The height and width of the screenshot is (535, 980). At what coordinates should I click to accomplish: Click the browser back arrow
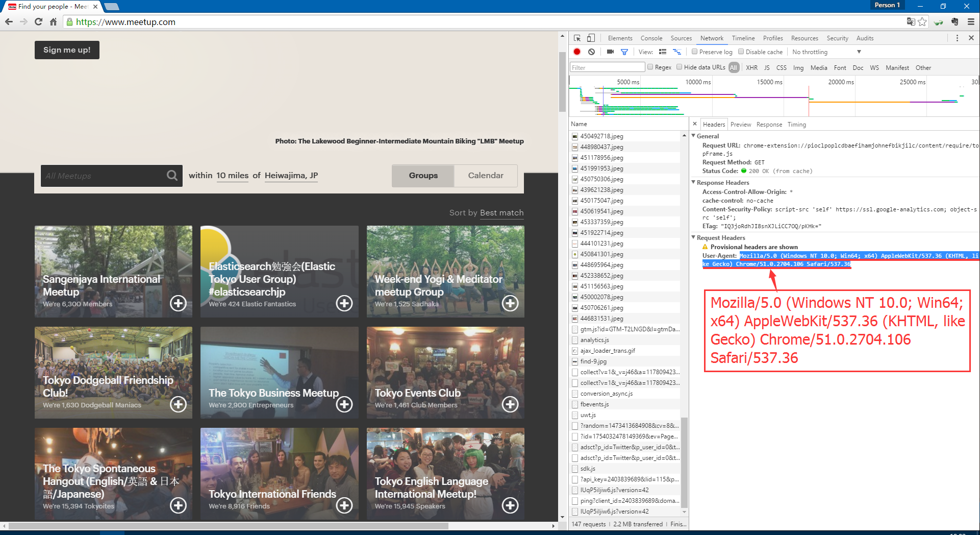9,22
